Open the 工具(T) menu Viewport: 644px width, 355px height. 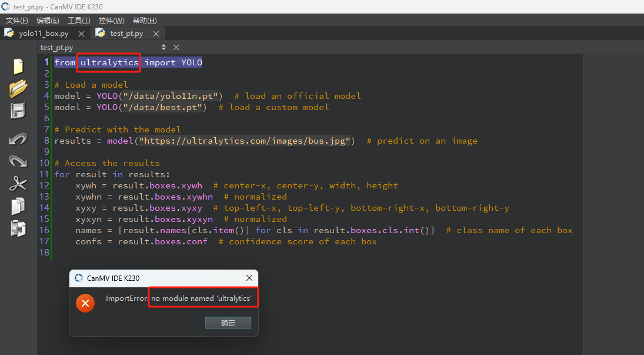tap(79, 20)
